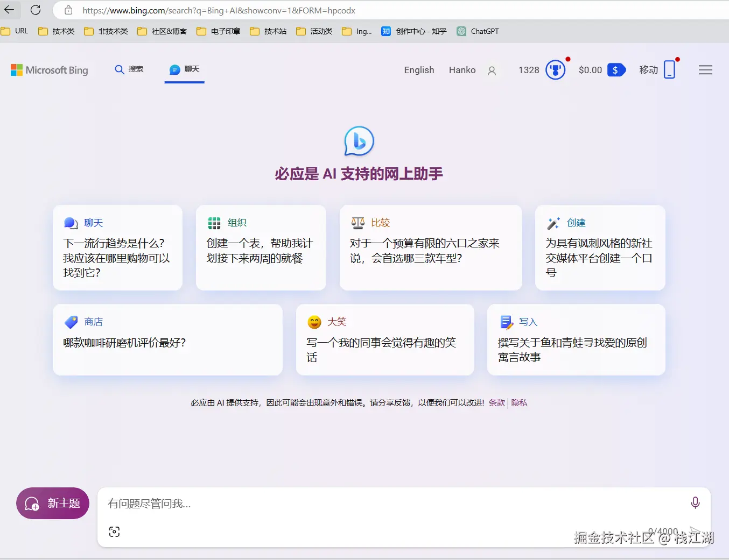Open the 社区&博客 bookmarks folder
Screen dimensions: 729x560
[x=162, y=31]
